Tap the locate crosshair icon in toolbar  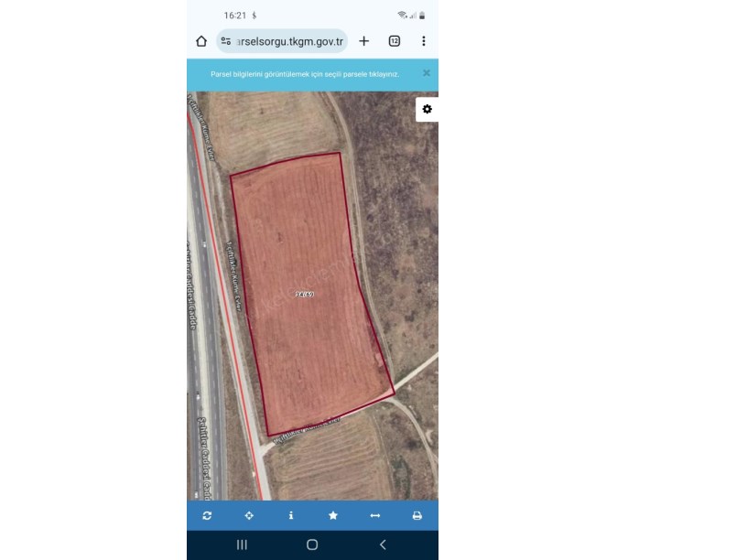click(x=249, y=516)
